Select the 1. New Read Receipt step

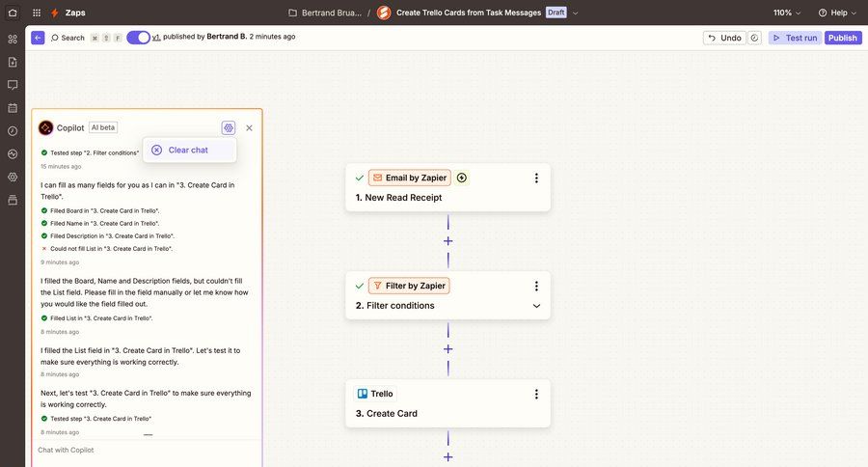coord(448,187)
